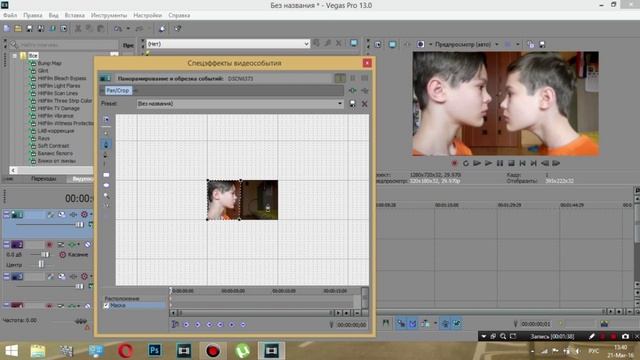
Task: Select the Rays effect
Action: click(43, 138)
